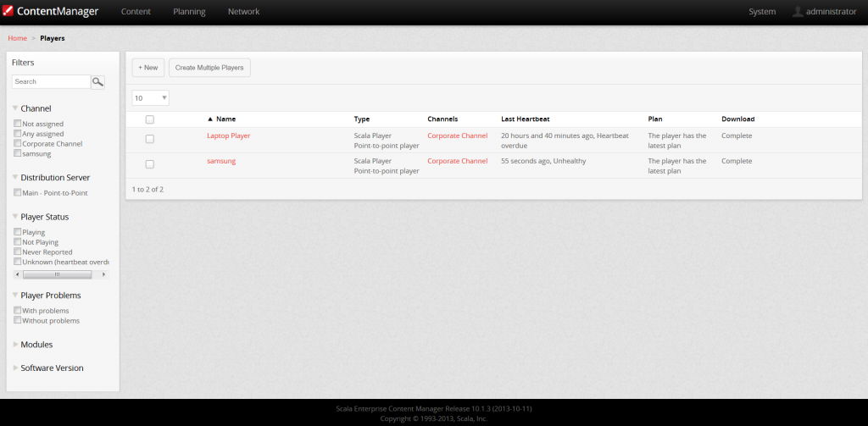Click the '1 to 2 of 2' pager text
868x426 pixels.
pos(147,189)
